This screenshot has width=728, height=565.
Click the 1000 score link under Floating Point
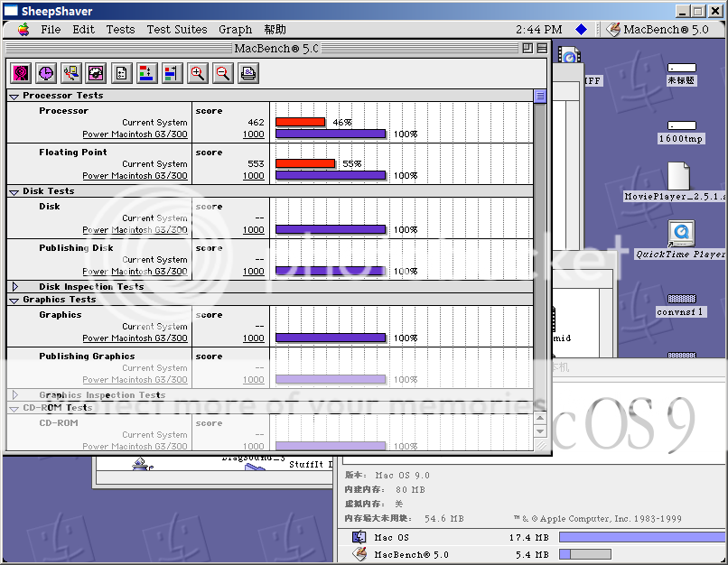tap(254, 176)
